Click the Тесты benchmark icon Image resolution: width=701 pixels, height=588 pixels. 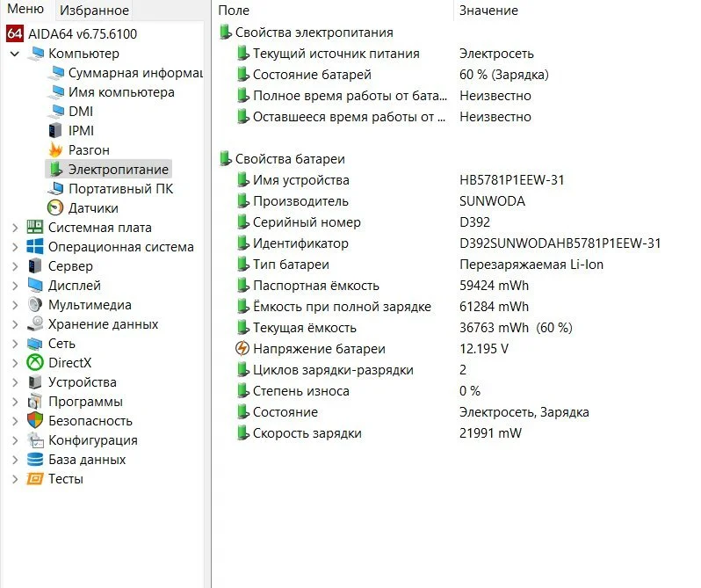pos(35,479)
